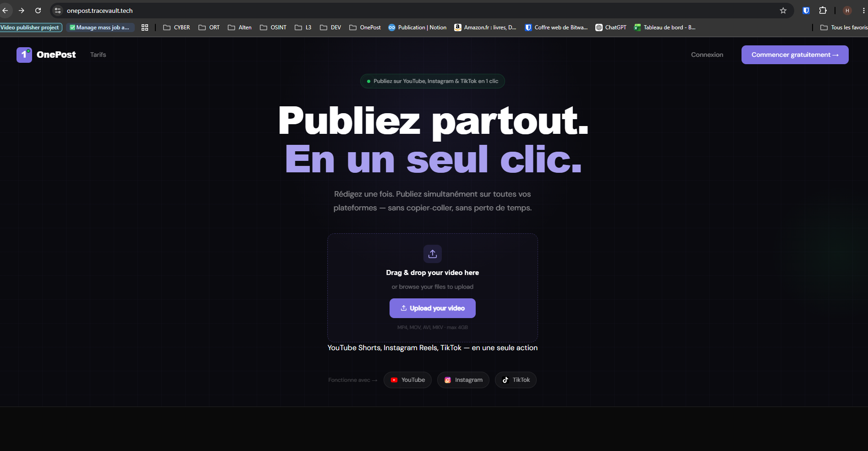
Task: Open site information icon in address bar
Action: coord(58,11)
